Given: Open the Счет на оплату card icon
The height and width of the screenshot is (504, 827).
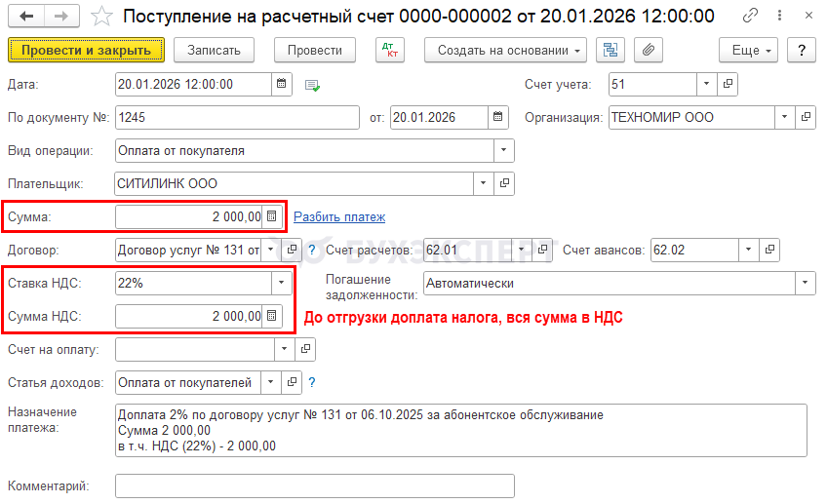Looking at the screenshot, I should tap(305, 349).
